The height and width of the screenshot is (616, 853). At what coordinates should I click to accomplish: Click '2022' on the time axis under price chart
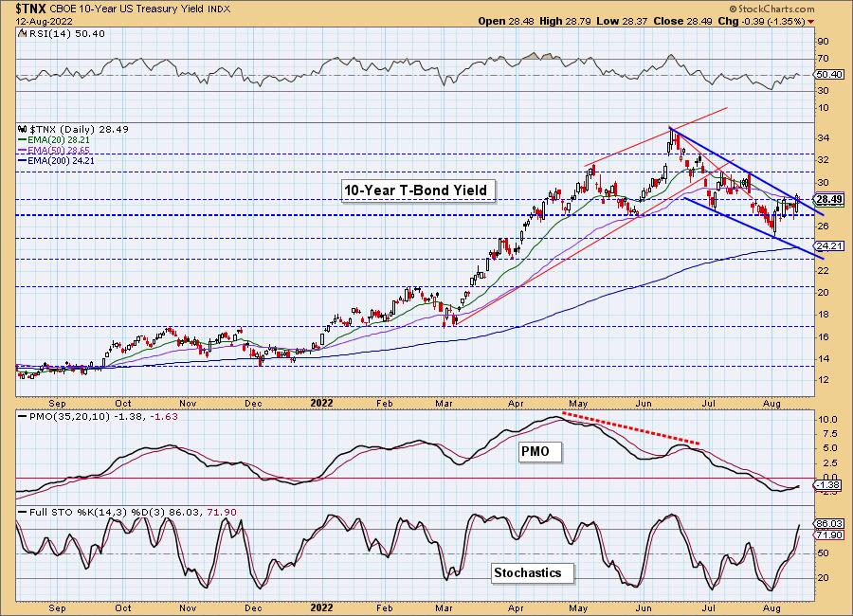(x=321, y=404)
